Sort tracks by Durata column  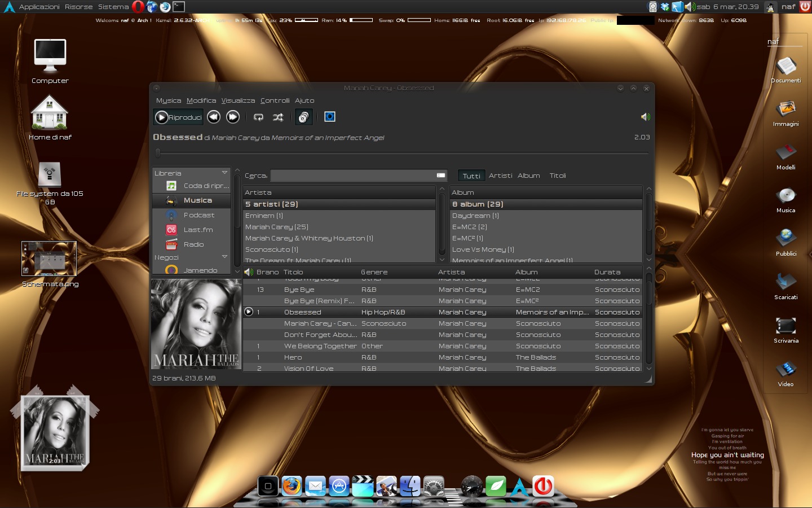point(617,272)
